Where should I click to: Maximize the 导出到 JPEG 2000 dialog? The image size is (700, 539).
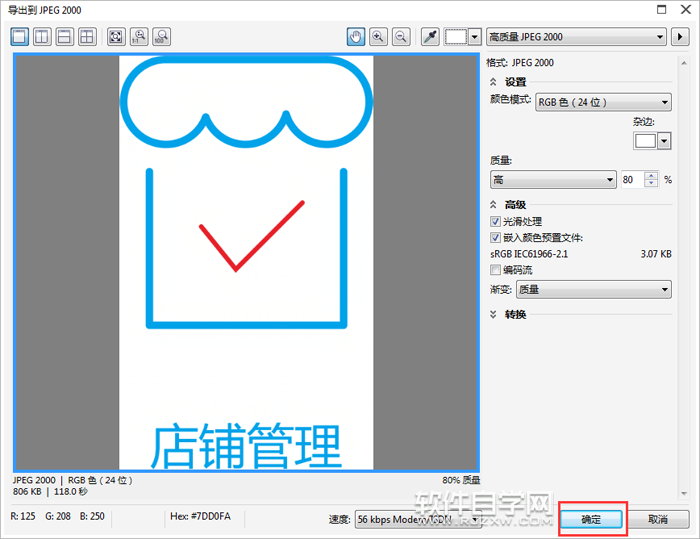pos(662,9)
